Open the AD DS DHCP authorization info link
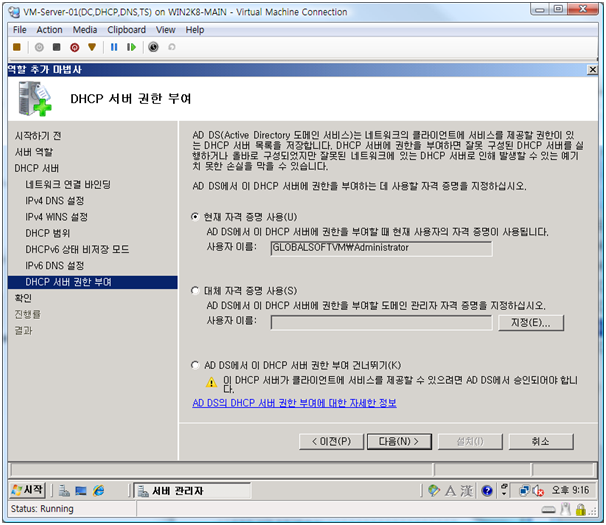Viewport: 606px width, 525px height. coord(294,403)
